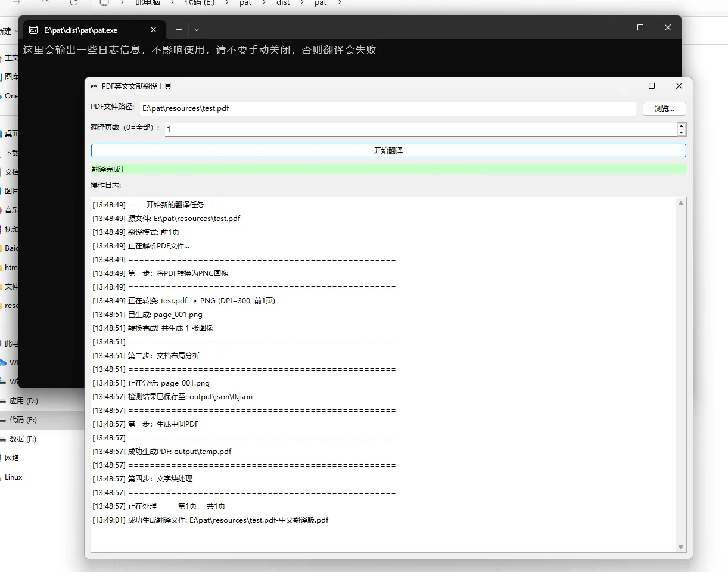This screenshot has height=572, width=728.
Task: Click the terminal icon in pat.exe tab
Action: click(33, 30)
